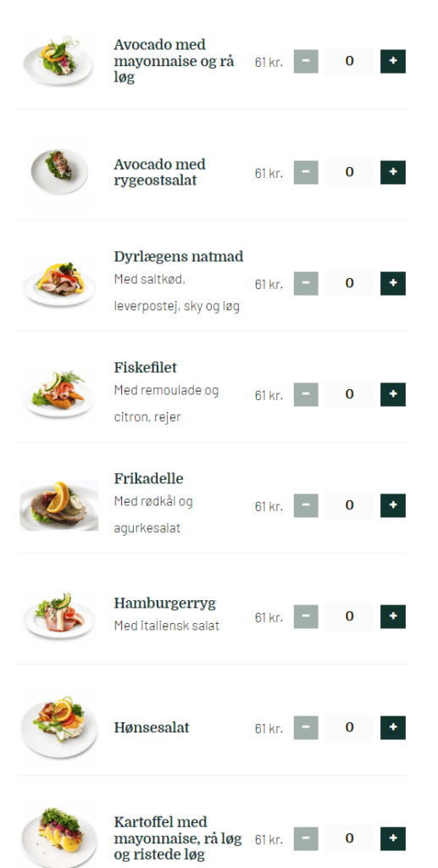438x868 pixels.
Task: Click quantity box for Avocado med rygeostsalat
Action: click(350, 172)
